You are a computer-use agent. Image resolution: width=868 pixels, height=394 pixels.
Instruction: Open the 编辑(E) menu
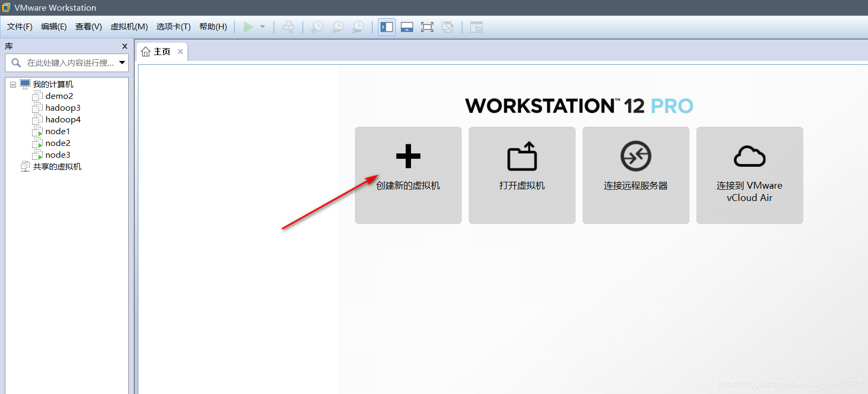[x=54, y=27]
